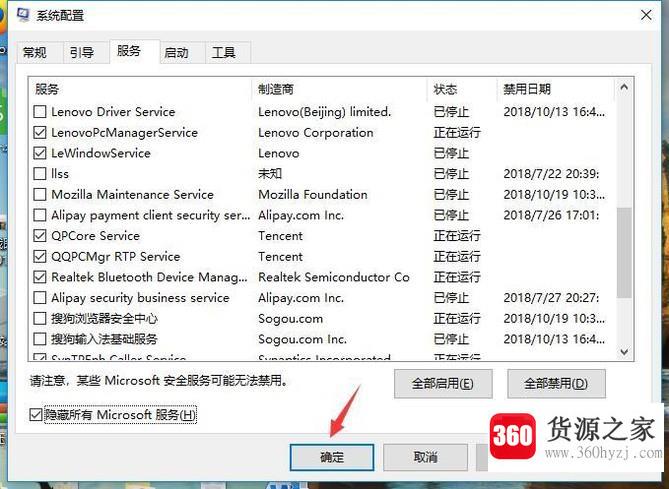Click the scrollbar up arrow
The height and width of the screenshot is (489, 669).
[624, 87]
